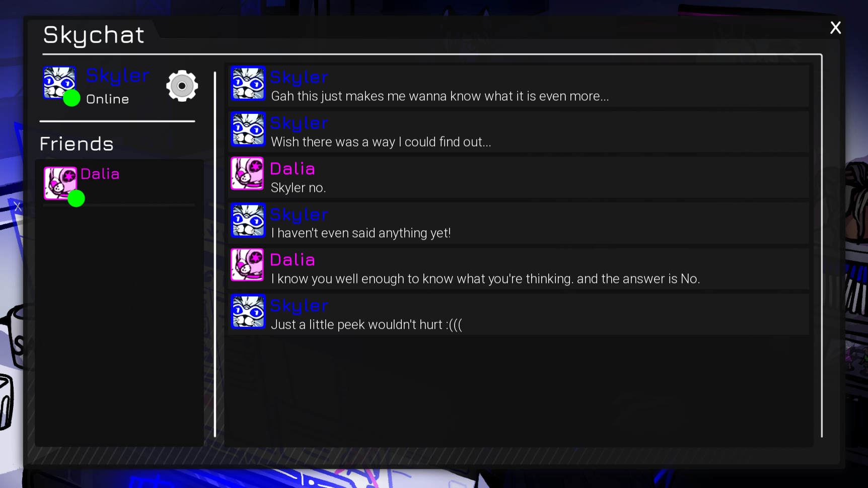The width and height of the screenshot is (868, 488).
Task: Click avatar on 'Gah this just makes me' message
Action: (x=248, y=84)
